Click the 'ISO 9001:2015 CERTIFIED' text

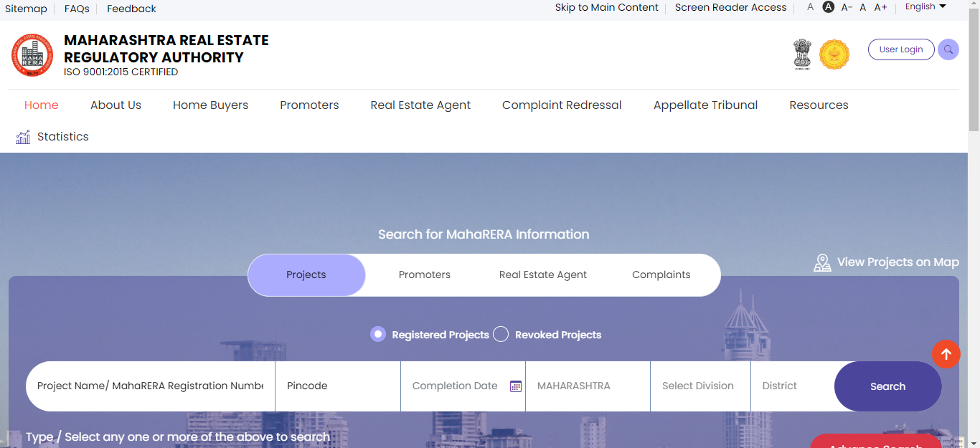[121, 72]
